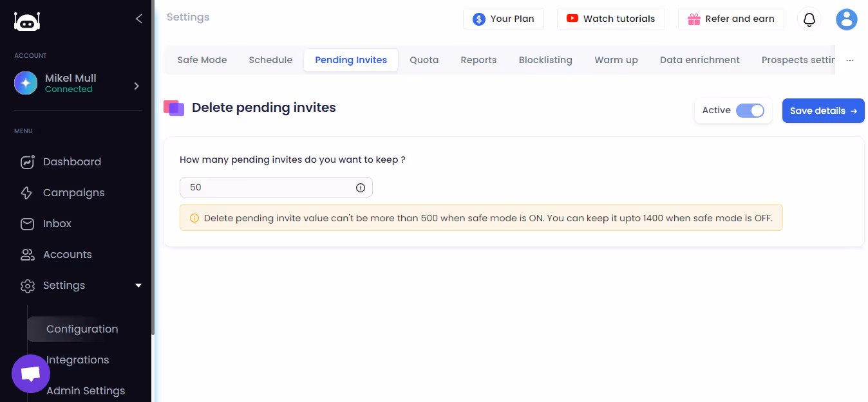This screenshot has width=868, height=402.
Task: Click the gift icon next to Refer and earn
Action: [x=693, y=19]
